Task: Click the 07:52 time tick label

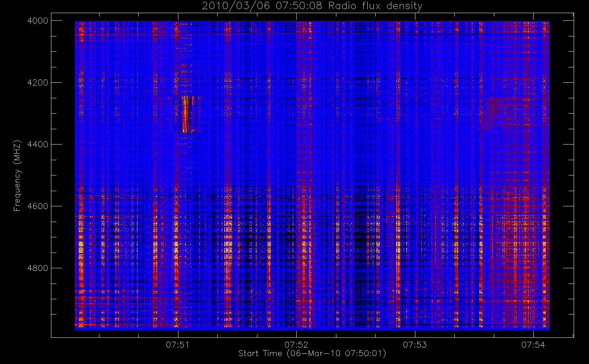Action: pos(296,345)
